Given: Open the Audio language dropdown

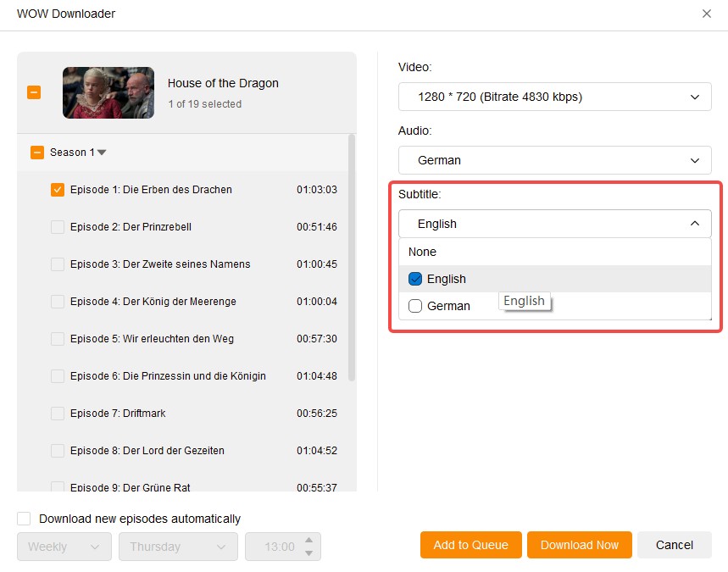Looking at the screenshot, I should click(554, 160).
